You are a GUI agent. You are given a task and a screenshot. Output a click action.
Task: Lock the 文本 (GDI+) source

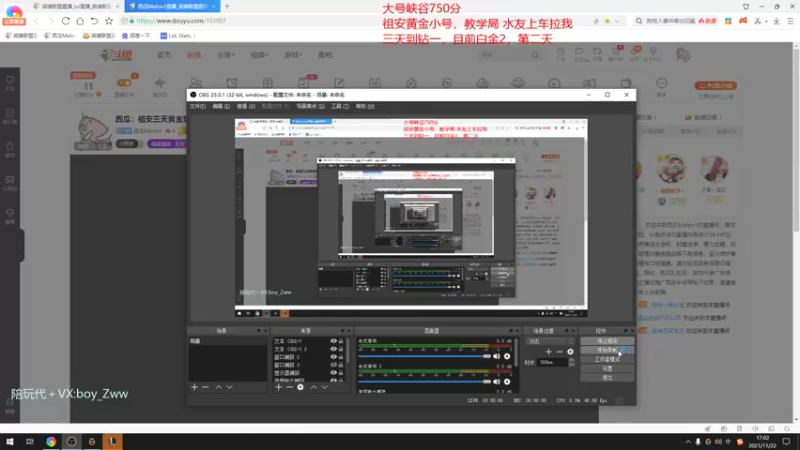341,341
